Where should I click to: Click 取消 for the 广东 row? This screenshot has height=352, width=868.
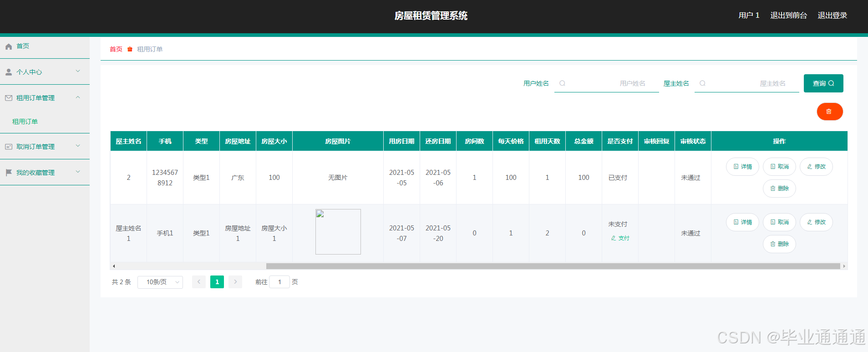tap(779, 167)
